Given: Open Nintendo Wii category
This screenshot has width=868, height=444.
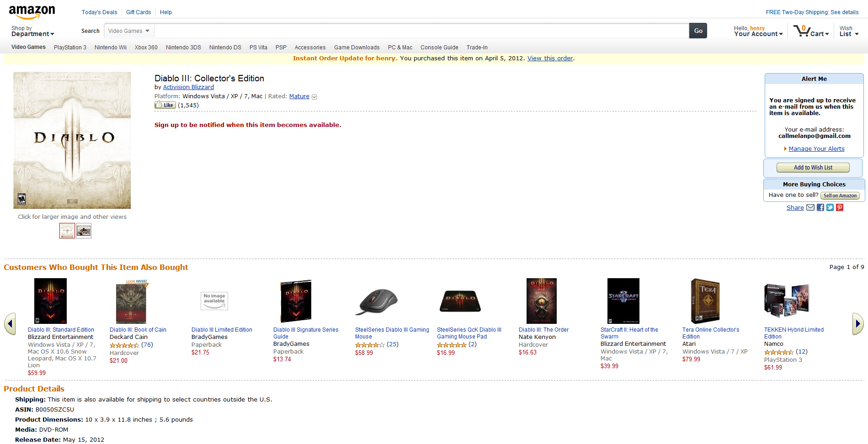Looking at the screenshot, I should [x=111, y=48].
